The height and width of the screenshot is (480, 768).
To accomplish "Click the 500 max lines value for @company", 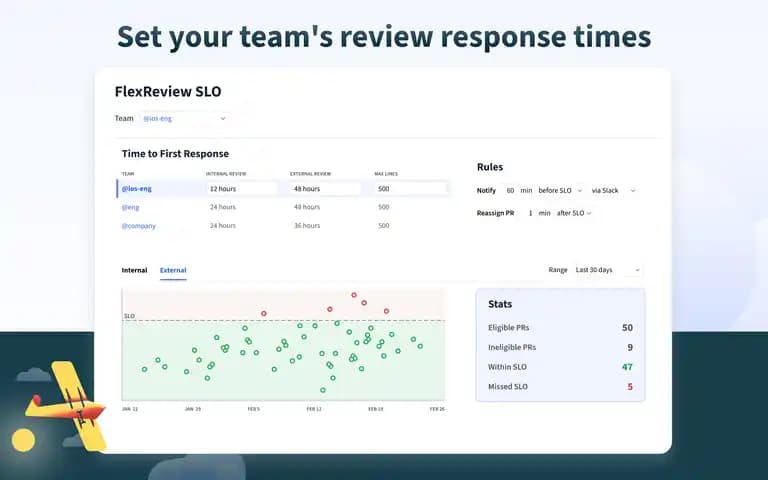I will pos(384,226).
